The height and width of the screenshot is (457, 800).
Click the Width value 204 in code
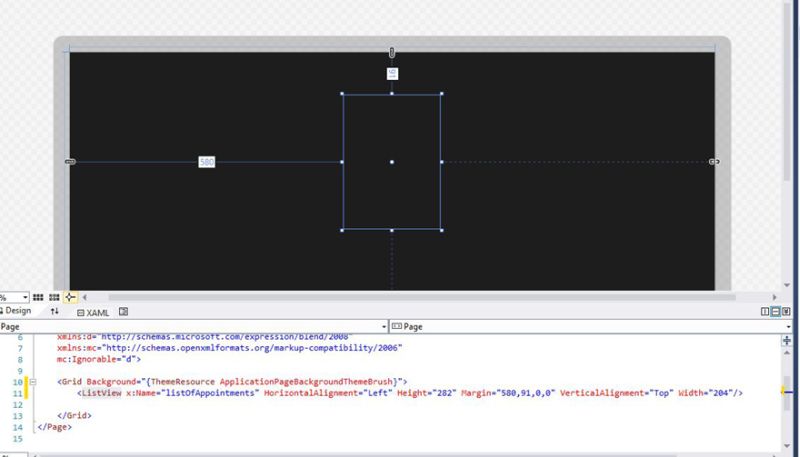pyautogui.click(x=719, y=393)
